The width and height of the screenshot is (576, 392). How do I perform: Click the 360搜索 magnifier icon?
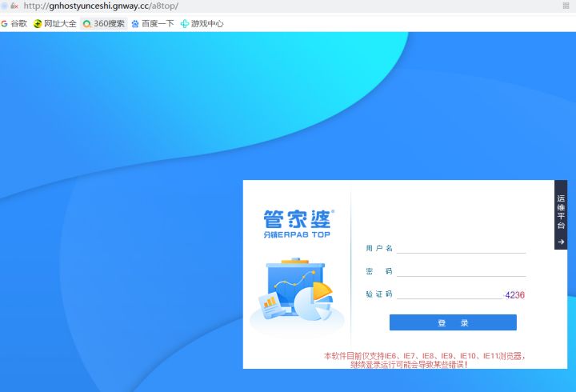(86, 24)
